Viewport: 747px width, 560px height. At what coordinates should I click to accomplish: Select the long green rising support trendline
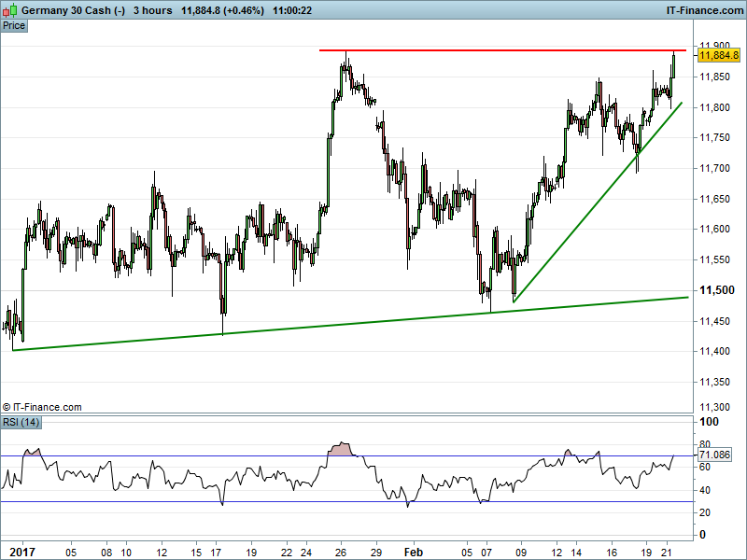click(x=350, y=324)
